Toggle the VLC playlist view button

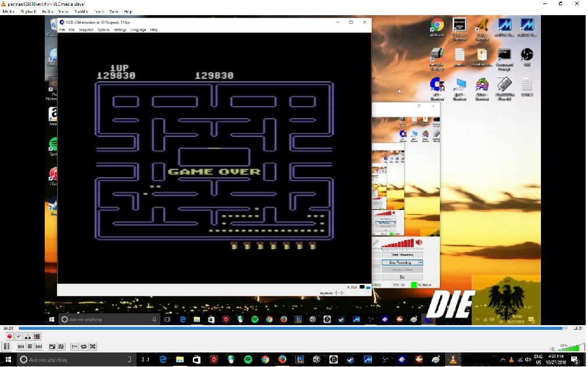point(74,347)
